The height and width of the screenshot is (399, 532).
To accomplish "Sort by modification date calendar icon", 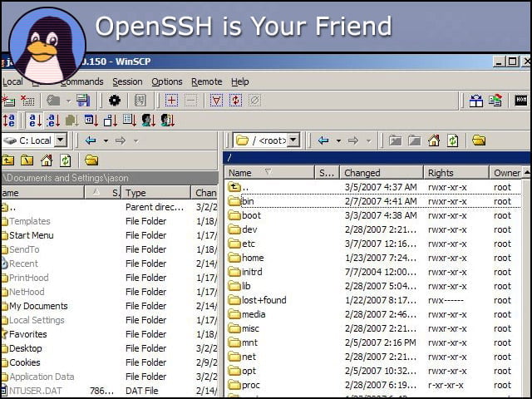I will [91, 120].
